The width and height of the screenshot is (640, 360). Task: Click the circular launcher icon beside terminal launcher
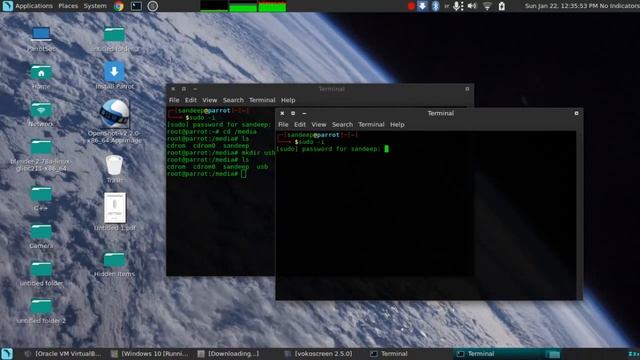(x=153, y=6)
